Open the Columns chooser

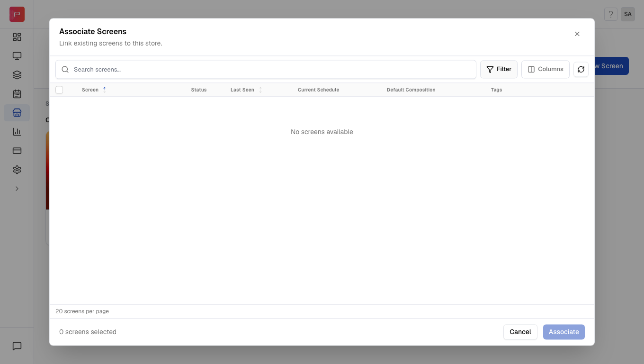546,69
